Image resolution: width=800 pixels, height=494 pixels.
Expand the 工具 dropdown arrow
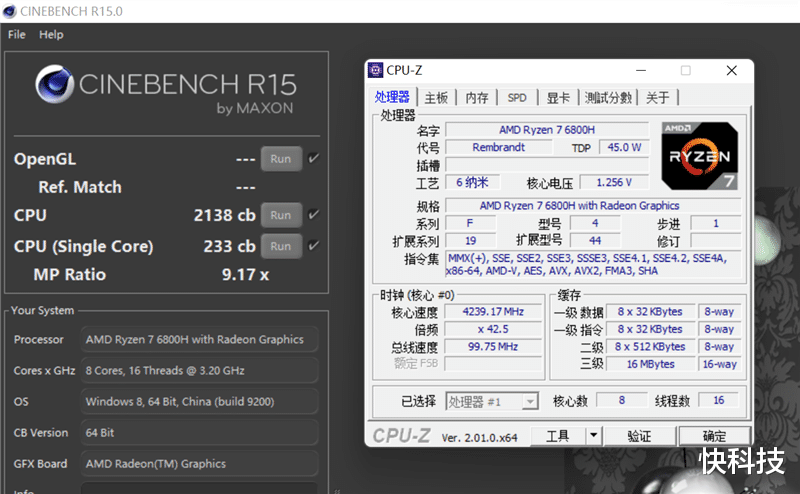click(592, 436)
